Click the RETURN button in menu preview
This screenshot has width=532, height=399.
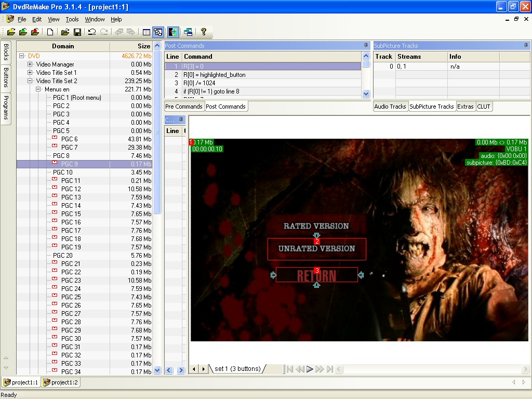click(316, 275)
